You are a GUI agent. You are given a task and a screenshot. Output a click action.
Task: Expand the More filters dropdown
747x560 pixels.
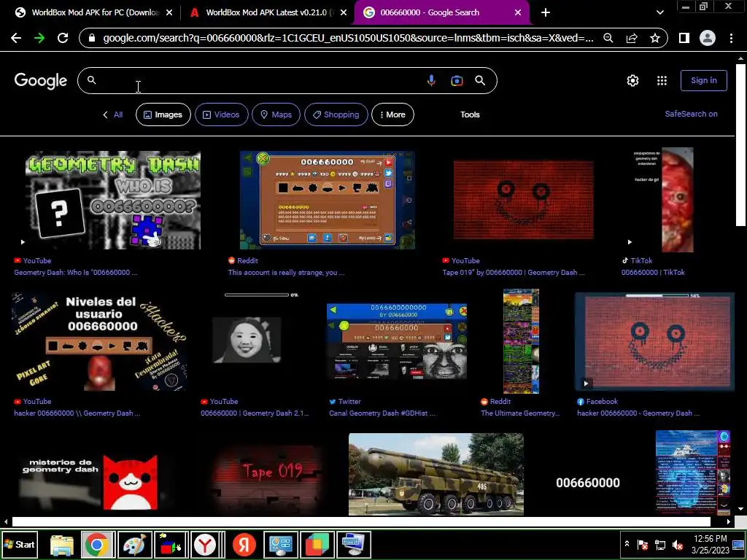tap(392, 114)
